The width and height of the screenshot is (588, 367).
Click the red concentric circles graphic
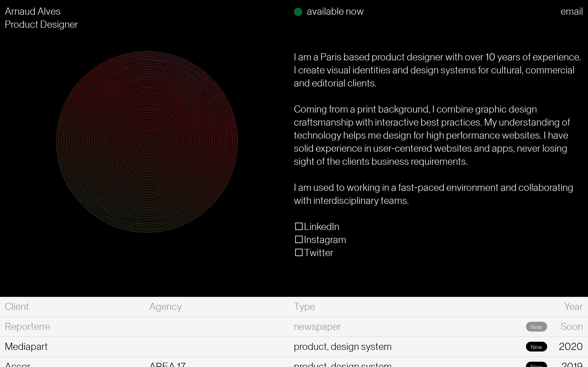(147, 142)
